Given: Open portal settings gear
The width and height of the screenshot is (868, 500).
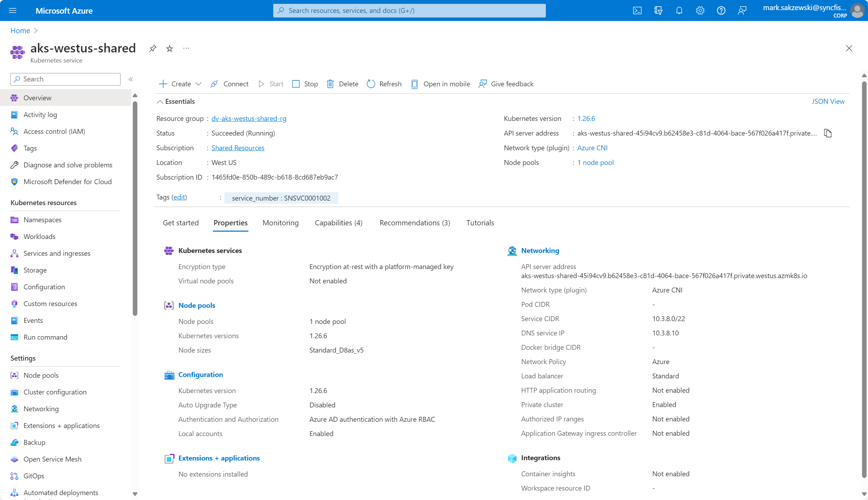Looking at the screenshot, I should click(x=700, y=10).
